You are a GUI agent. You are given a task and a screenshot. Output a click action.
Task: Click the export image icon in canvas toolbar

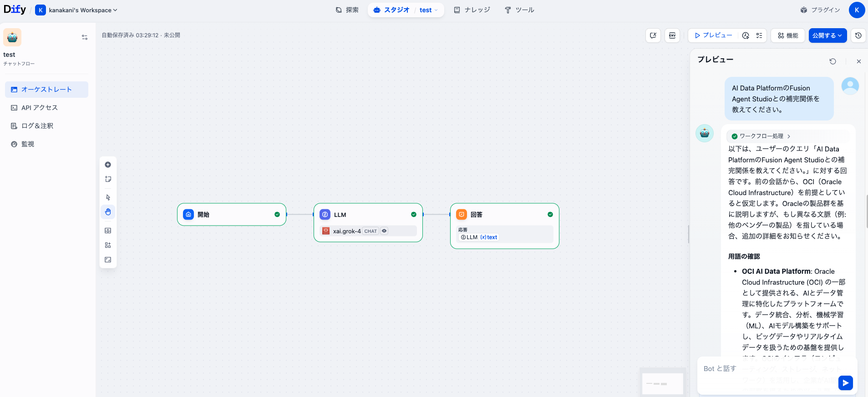[x=108, y=231]
